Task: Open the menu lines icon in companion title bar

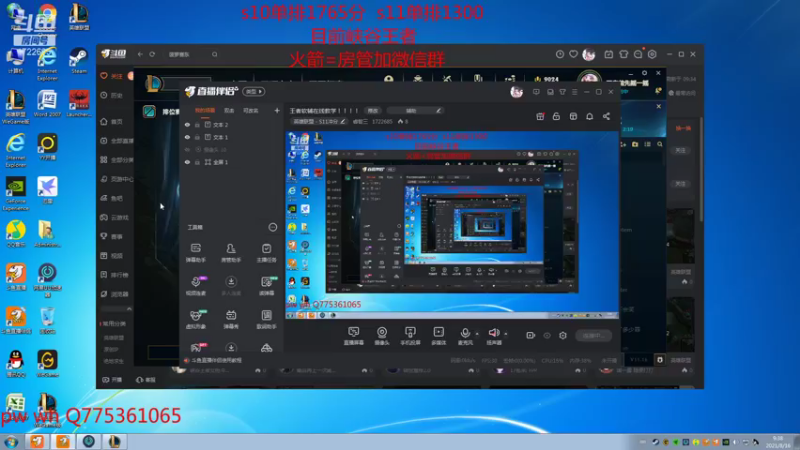Action: [x=574, y=92]
